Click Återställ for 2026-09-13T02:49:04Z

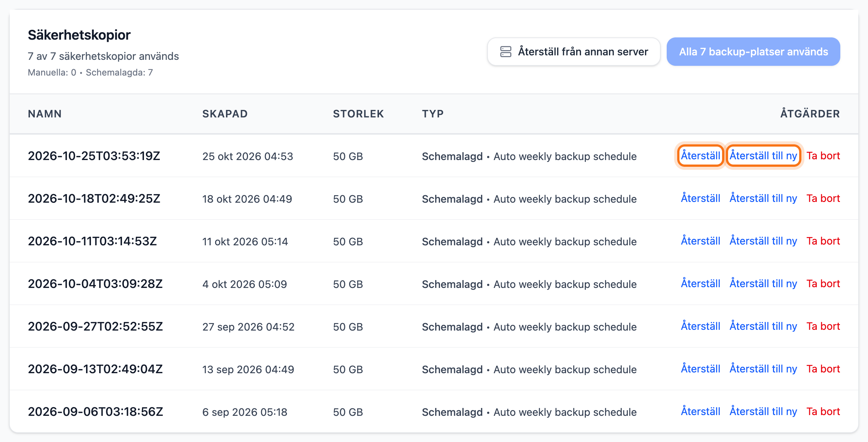click(700, 369)
